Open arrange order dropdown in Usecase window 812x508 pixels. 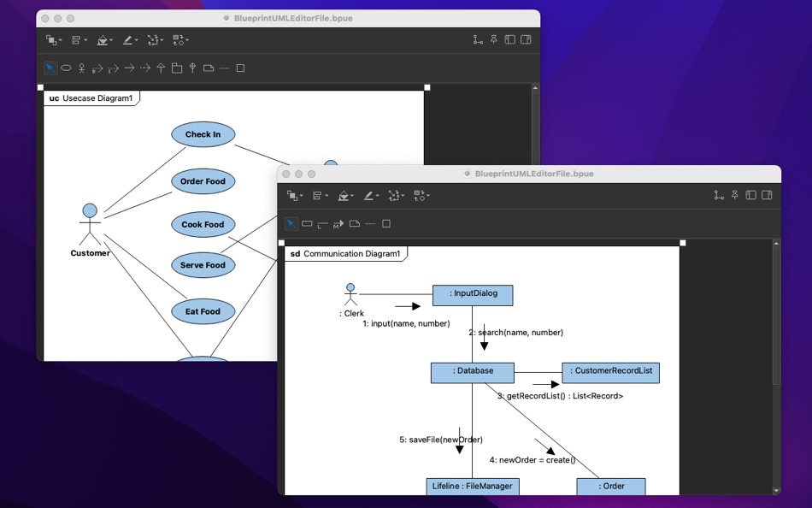pos(53,40)
